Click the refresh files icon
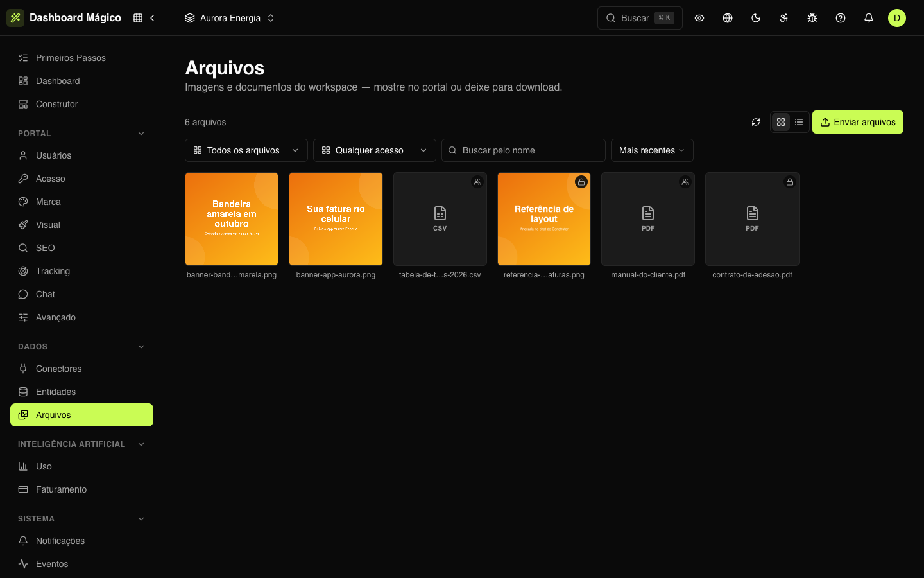Screen dimensions: 924x578 pos(756,122)
